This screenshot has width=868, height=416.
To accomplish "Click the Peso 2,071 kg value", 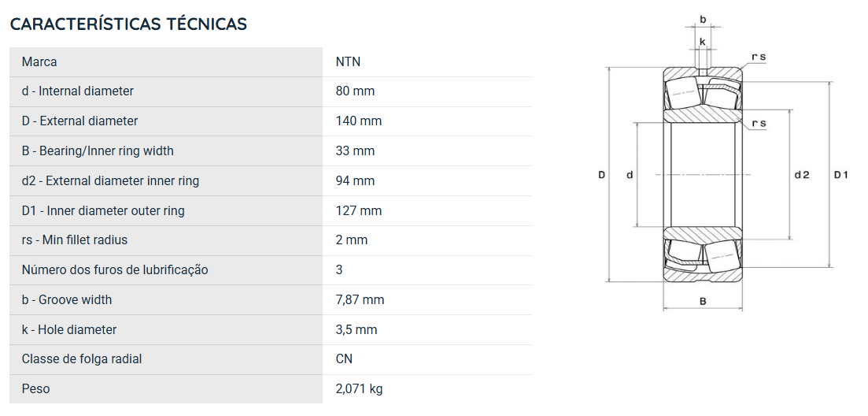I will [x=359, y=389].
